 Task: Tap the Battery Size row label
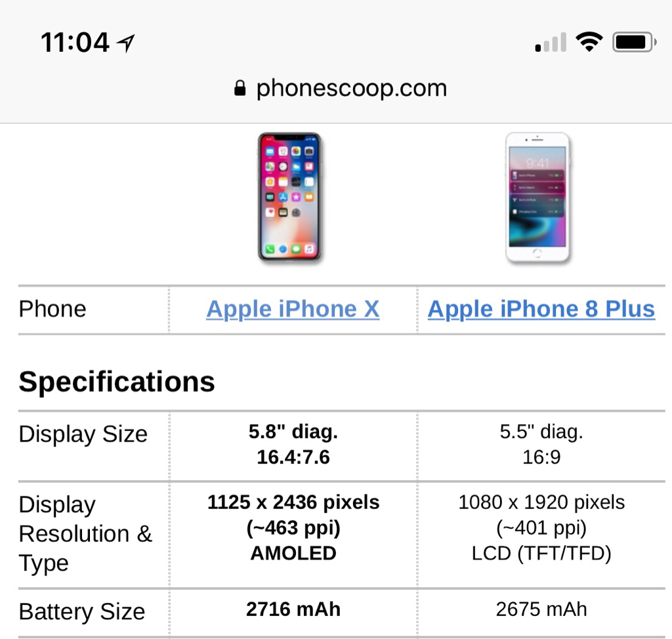point(82,611)
